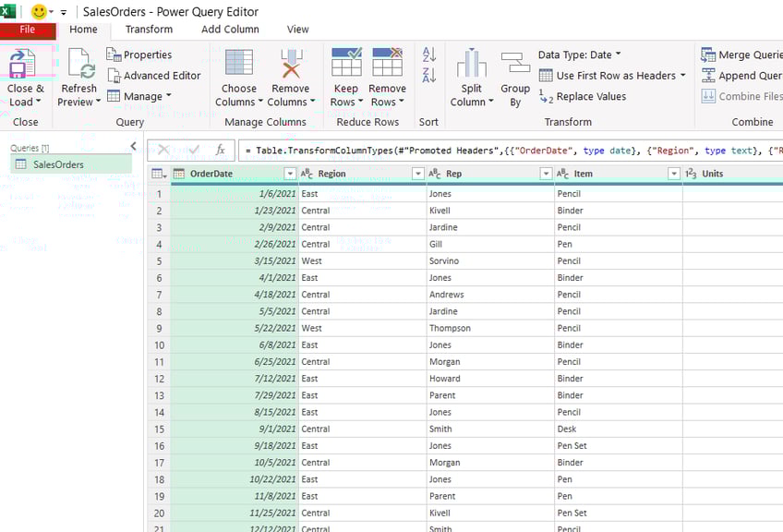Image resolution: width=783 pixels, height=532 pixels.
Task: Open Close & Load dropdown arrow
Action: coord(39,102)
